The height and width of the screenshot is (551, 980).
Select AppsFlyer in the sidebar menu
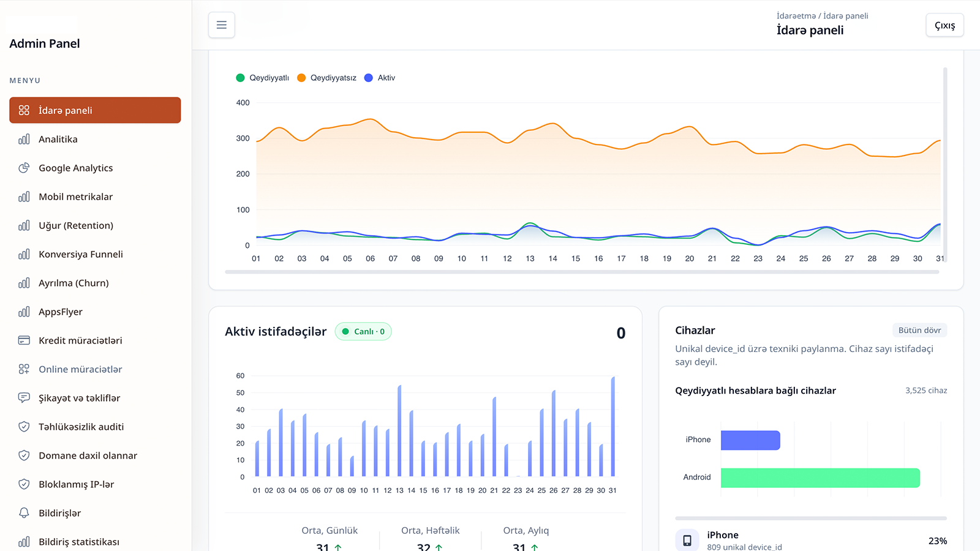(x=95, y=312)
